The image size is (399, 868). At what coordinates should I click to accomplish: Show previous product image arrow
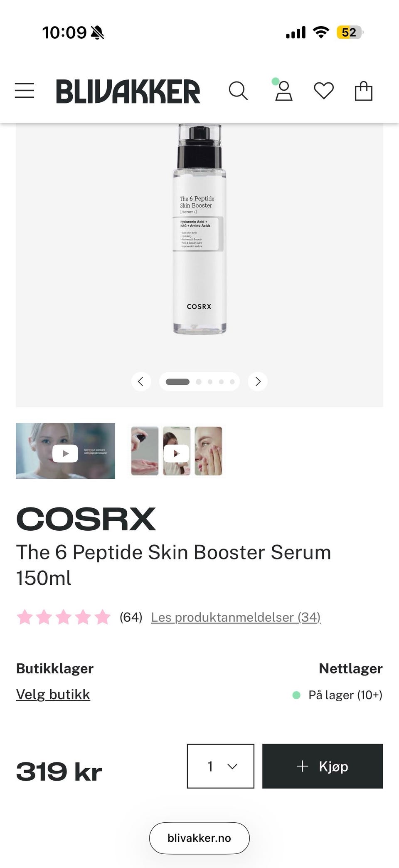tap(141, 381)
